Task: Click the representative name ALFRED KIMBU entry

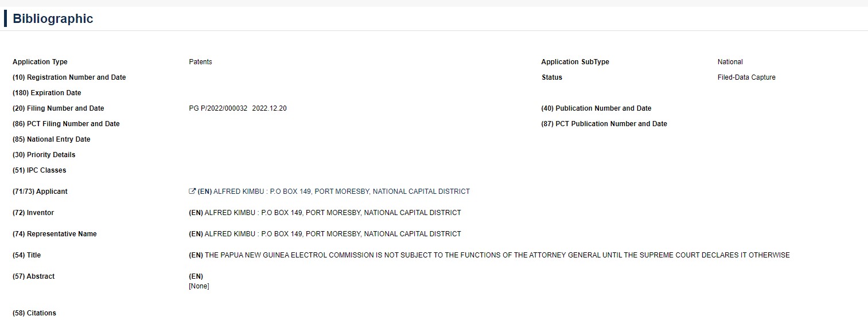Action: (325, 234)
